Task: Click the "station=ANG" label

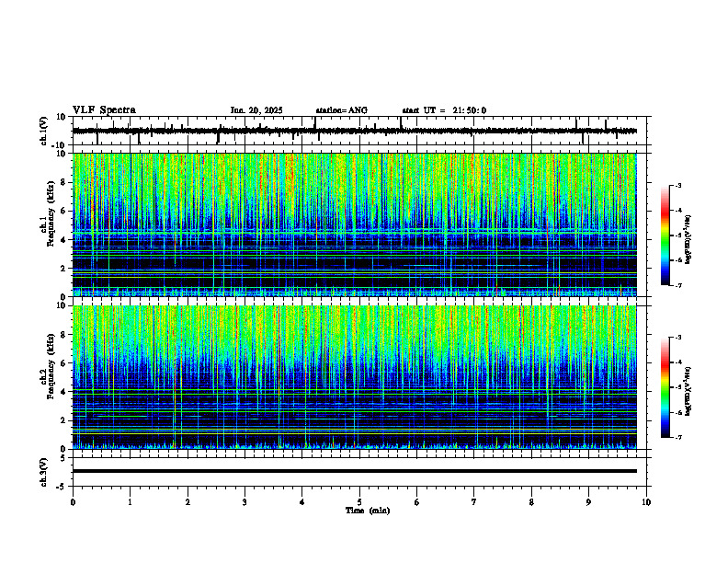Action: (342, 110)
